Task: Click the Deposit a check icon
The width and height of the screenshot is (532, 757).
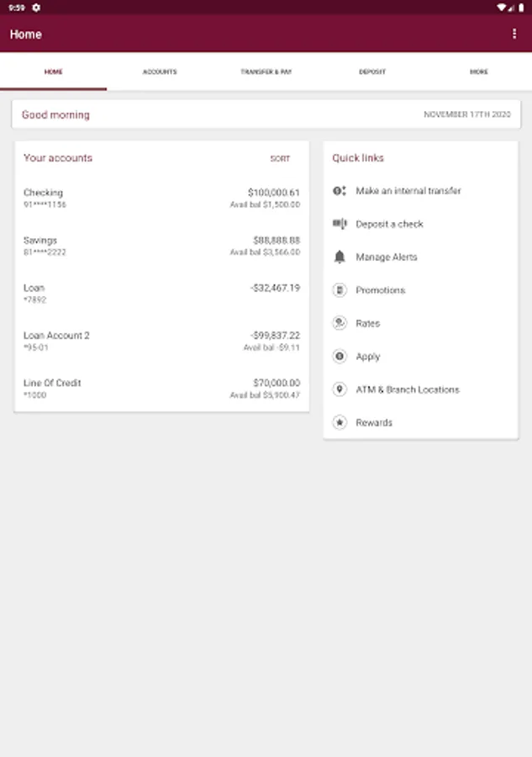Action: [x=340, y=224]
